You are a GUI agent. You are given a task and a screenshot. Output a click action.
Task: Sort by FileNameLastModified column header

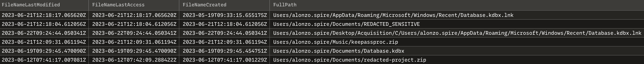[31, 5]
